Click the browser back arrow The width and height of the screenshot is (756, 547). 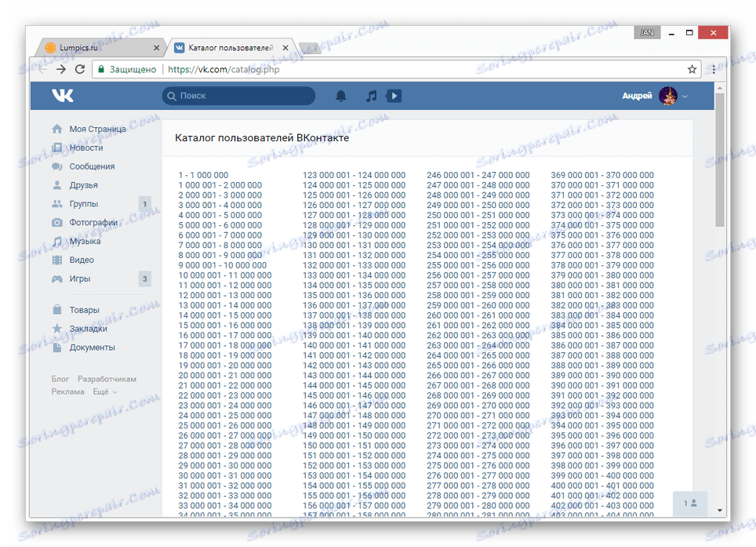tap(42, 70)
